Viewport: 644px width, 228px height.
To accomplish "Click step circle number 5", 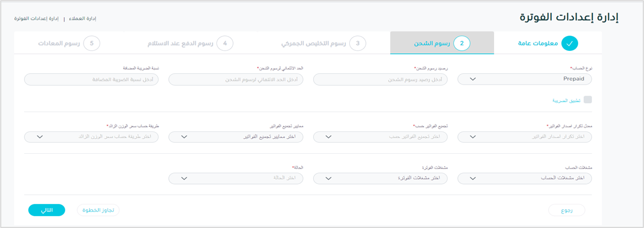I will 92,43.
